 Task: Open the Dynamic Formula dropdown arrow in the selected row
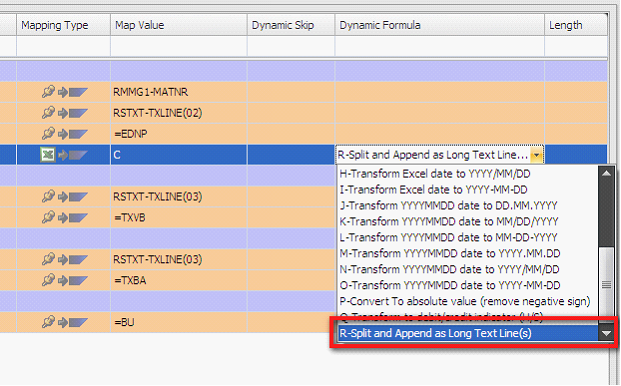[536, 155]
